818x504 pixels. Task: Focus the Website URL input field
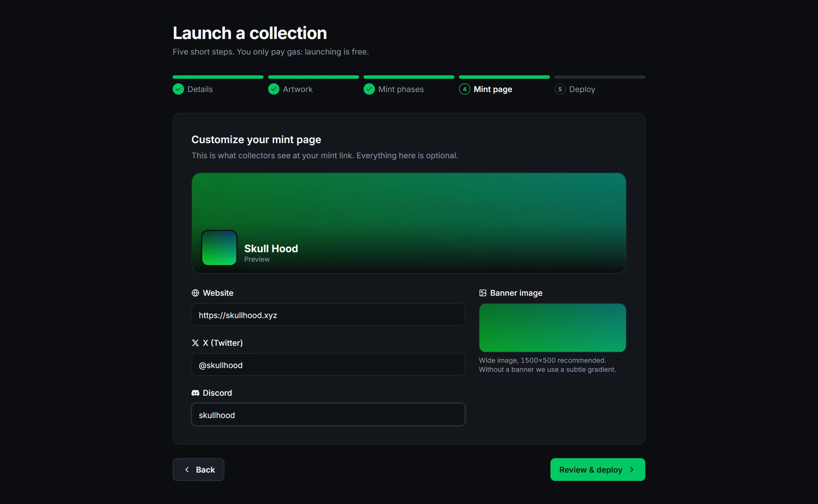click(x=328, y=315)
